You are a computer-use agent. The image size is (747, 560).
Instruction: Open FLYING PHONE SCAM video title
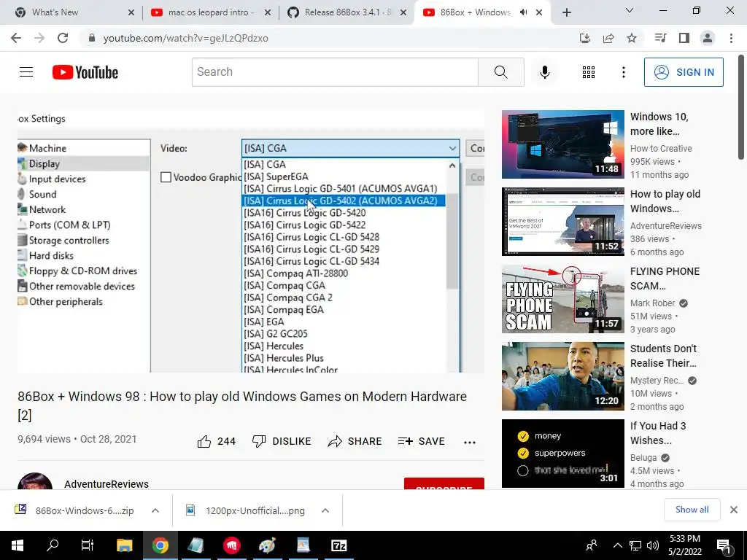point(665,279)
